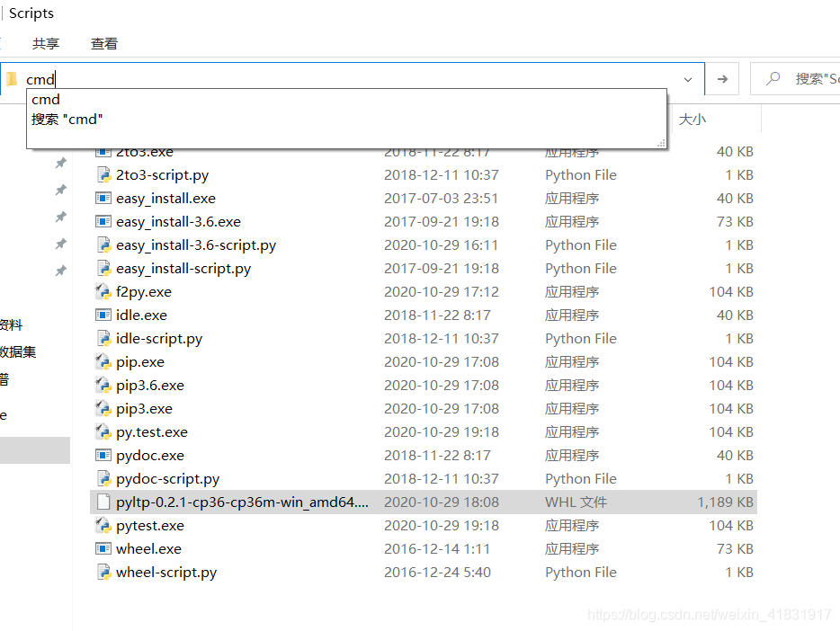Click the wheel.exe application icon

click(x=103, y=549)
